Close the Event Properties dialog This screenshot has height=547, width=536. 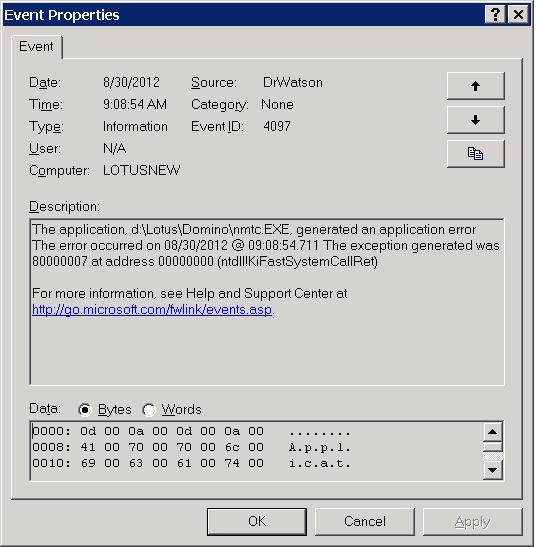tap(518, 15)
